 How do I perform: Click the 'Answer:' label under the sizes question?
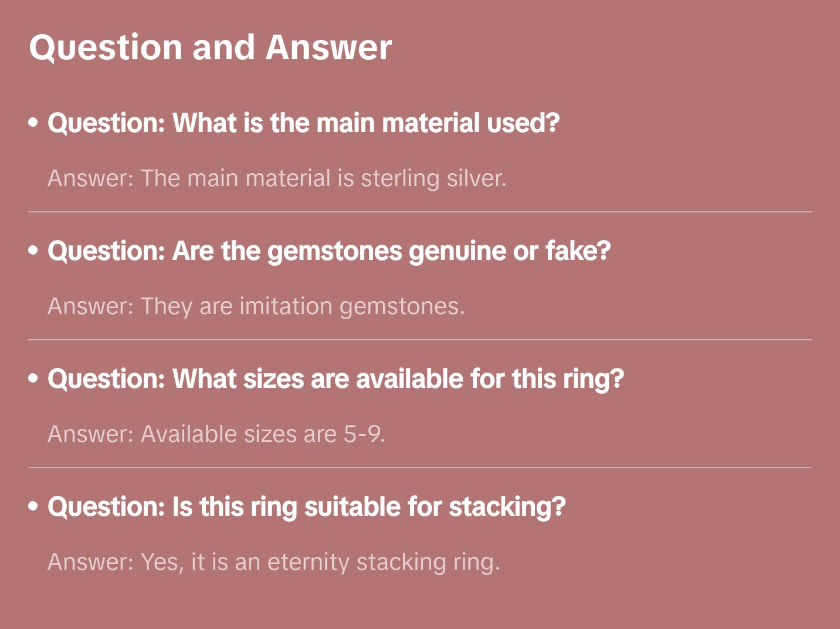tap(91, 434)
